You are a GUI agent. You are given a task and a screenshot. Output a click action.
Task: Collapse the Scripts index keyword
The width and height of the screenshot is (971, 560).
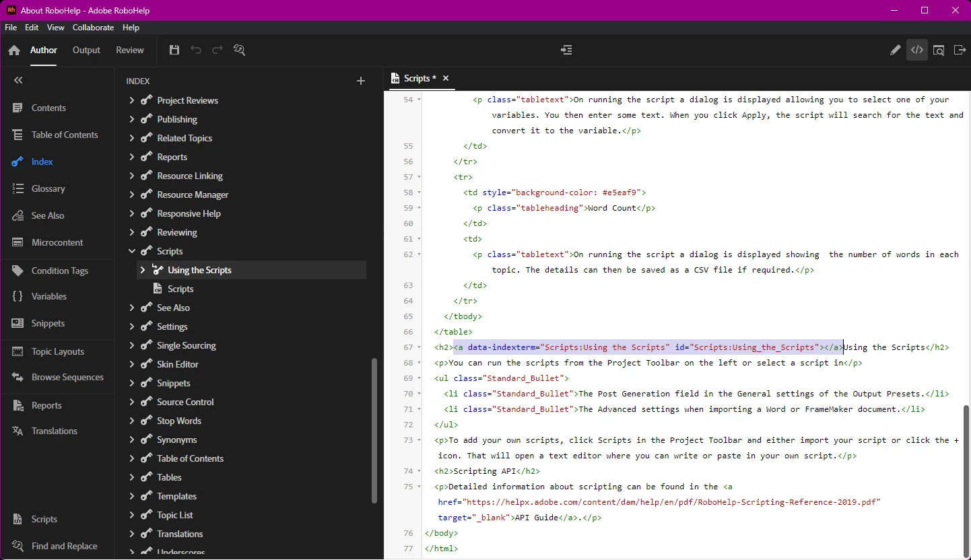[132, 251]
